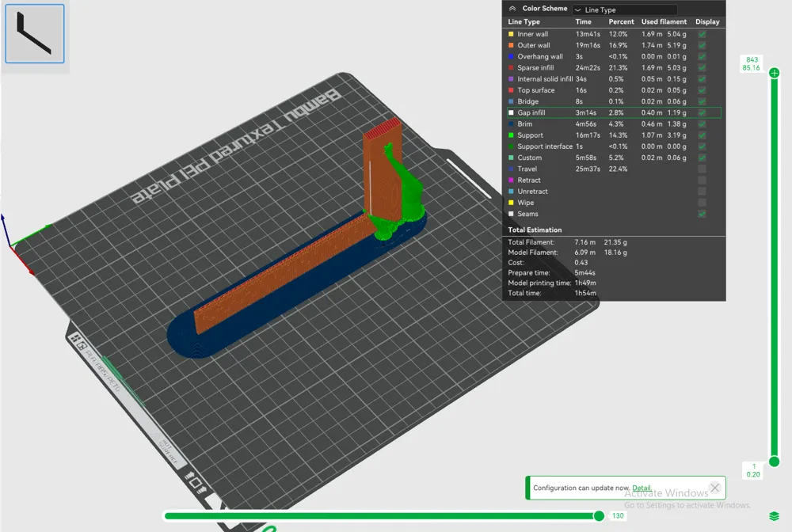
Task: Open the Detail link in notification
Action: pos(642,488)
